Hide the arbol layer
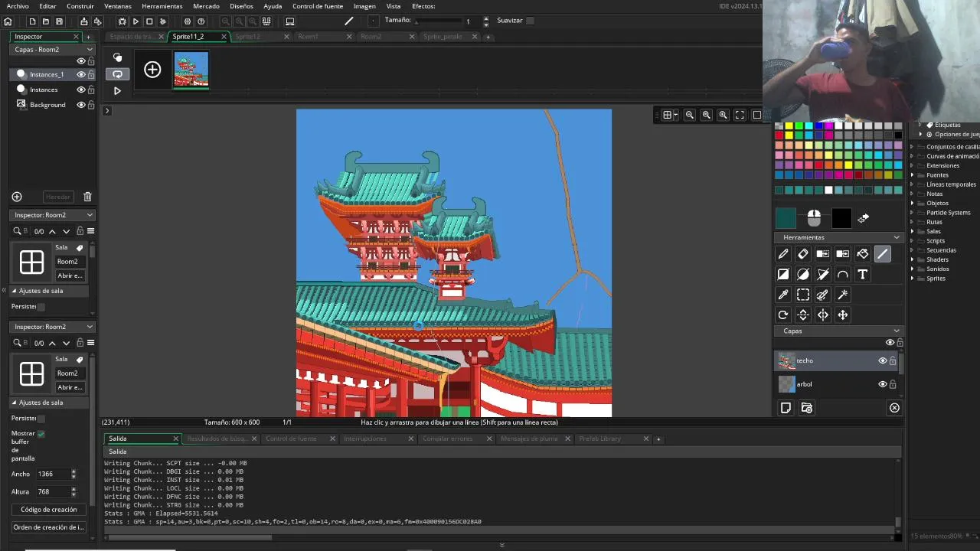The width and height of the screenshot is (980, 551). click(x=882, y=384)
